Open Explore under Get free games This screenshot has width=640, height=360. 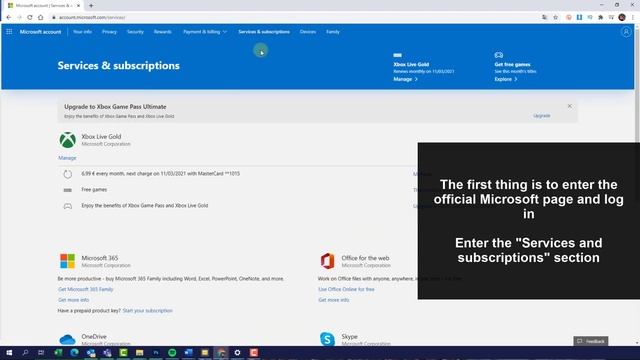506,79
